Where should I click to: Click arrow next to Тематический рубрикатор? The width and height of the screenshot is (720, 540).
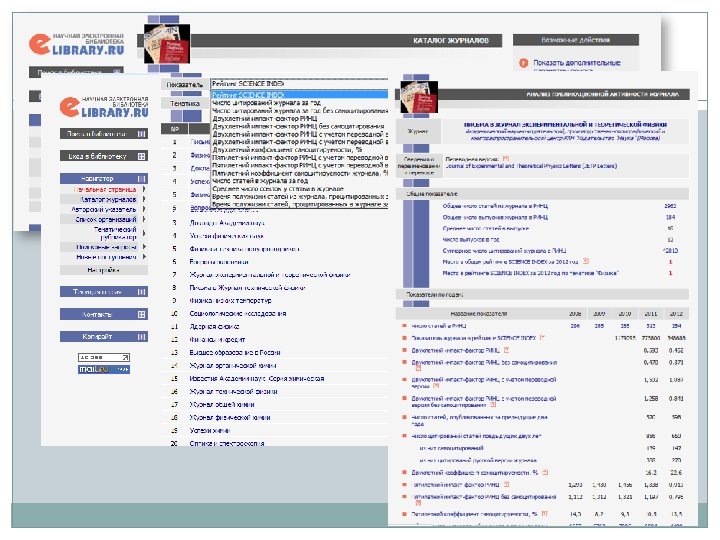click(144, 233)
